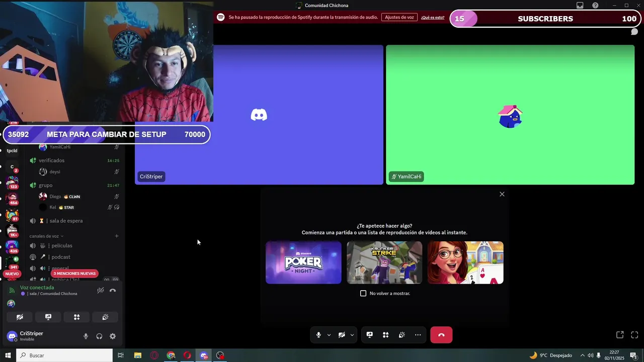
Task: Open the 'tpcld' server in the server list
Action: coord(12,150)
